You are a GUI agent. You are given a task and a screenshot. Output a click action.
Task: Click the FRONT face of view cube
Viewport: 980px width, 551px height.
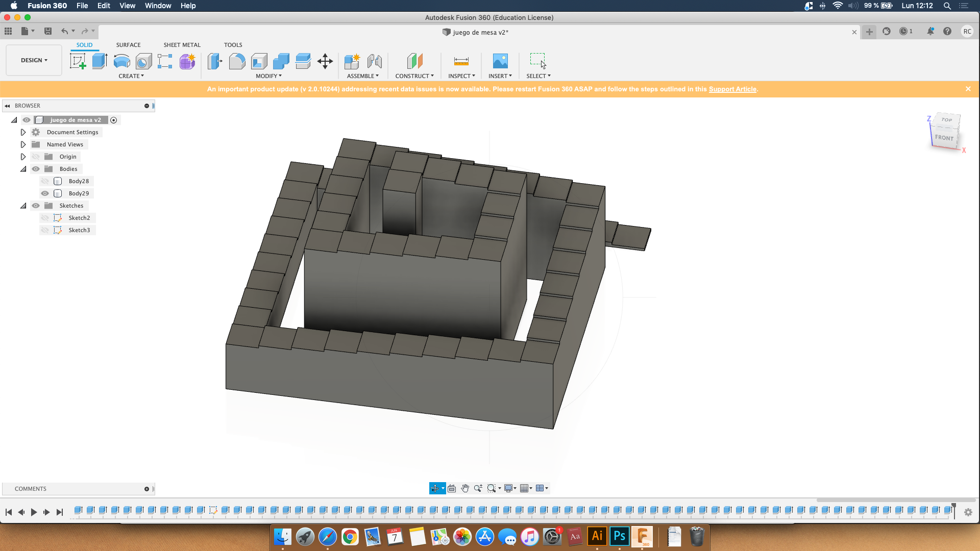[x=944, y=138]
